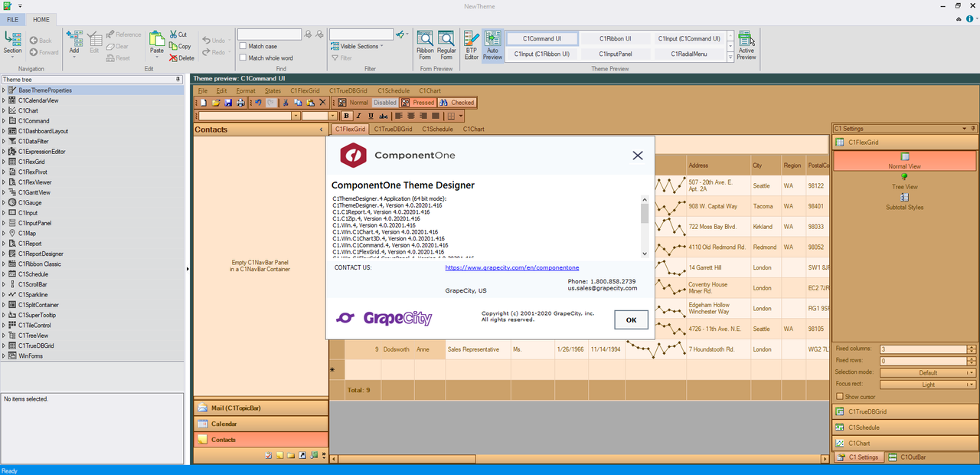Click the Copy button in ribbon
The image size is (980, 475).
[179, 46]
